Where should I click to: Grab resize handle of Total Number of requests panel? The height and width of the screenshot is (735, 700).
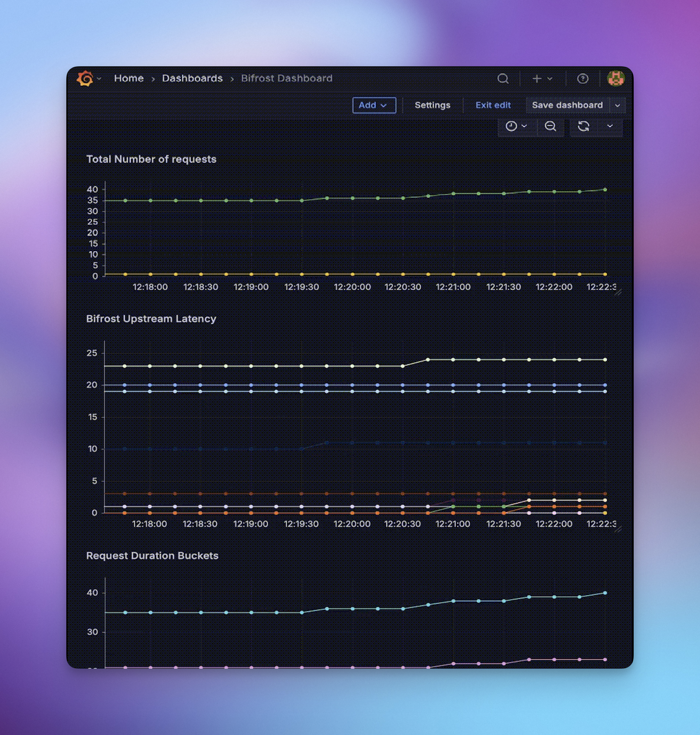618,292
